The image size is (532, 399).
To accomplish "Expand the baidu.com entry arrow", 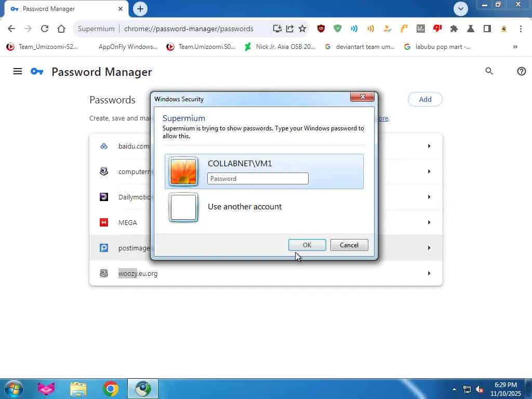I will pos(429,146).
